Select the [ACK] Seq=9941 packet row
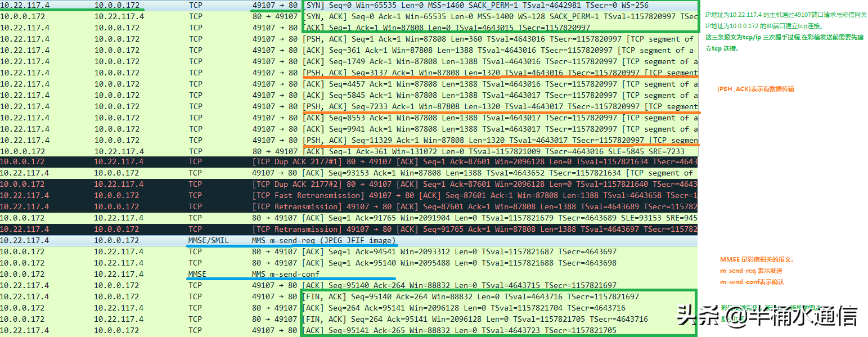This screenshot has height=337, width=868. [x=349, y=129]
